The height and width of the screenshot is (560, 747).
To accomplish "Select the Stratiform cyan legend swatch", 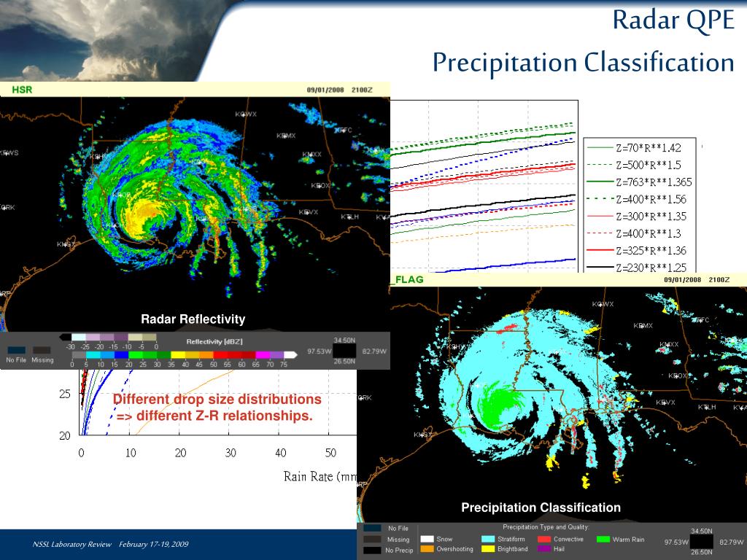I will point(488,539).
